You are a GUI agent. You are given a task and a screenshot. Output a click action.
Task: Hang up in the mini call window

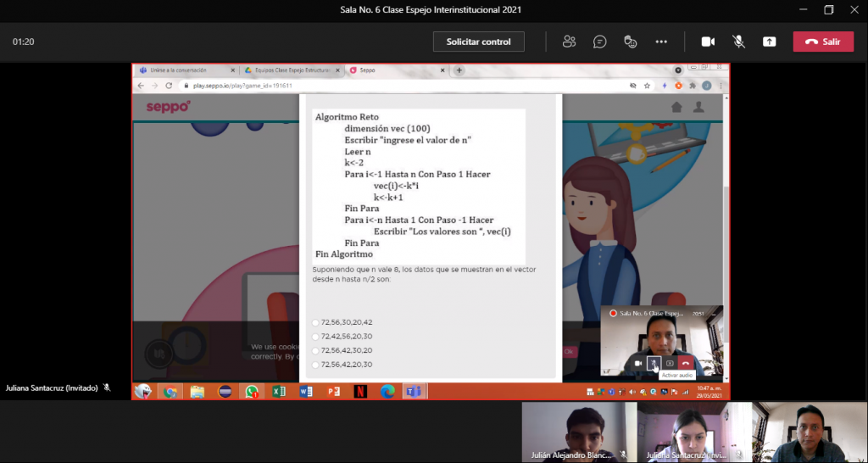click(685, 363)
